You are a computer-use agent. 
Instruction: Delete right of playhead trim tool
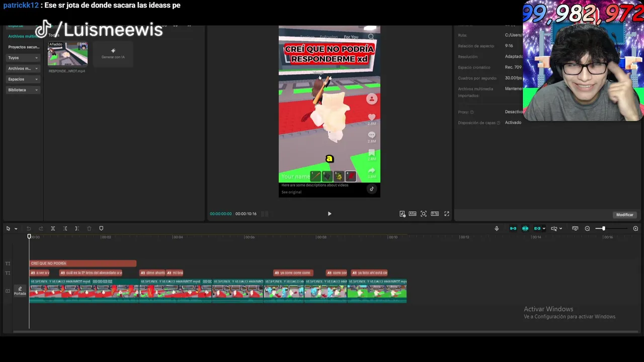pyautogui.click(x=76, y=228)
